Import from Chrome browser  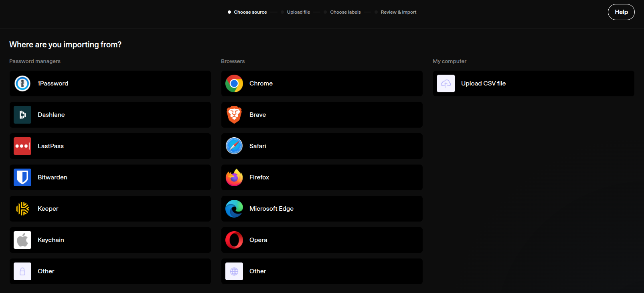click(x=322, y=83)
